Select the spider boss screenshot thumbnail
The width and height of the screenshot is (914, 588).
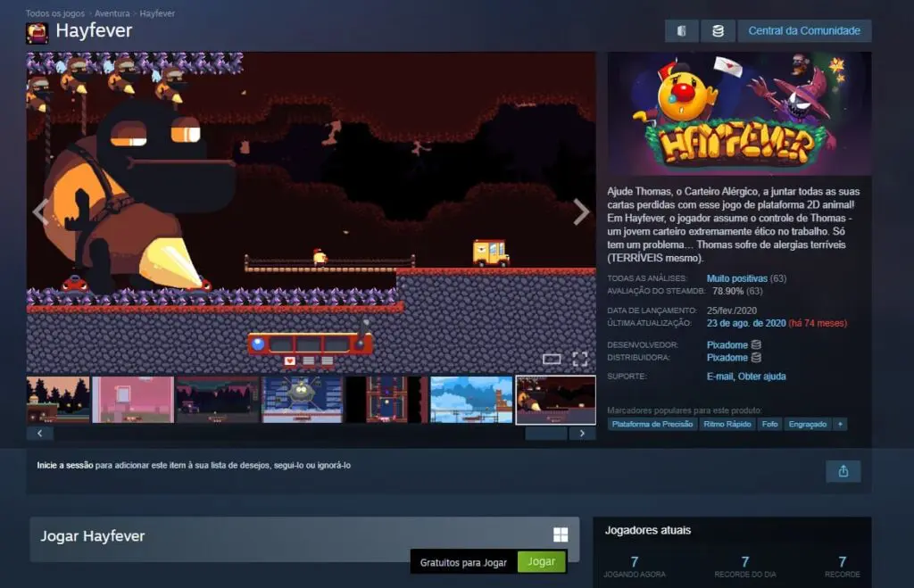pyautogui.click(x=302, y=399)
